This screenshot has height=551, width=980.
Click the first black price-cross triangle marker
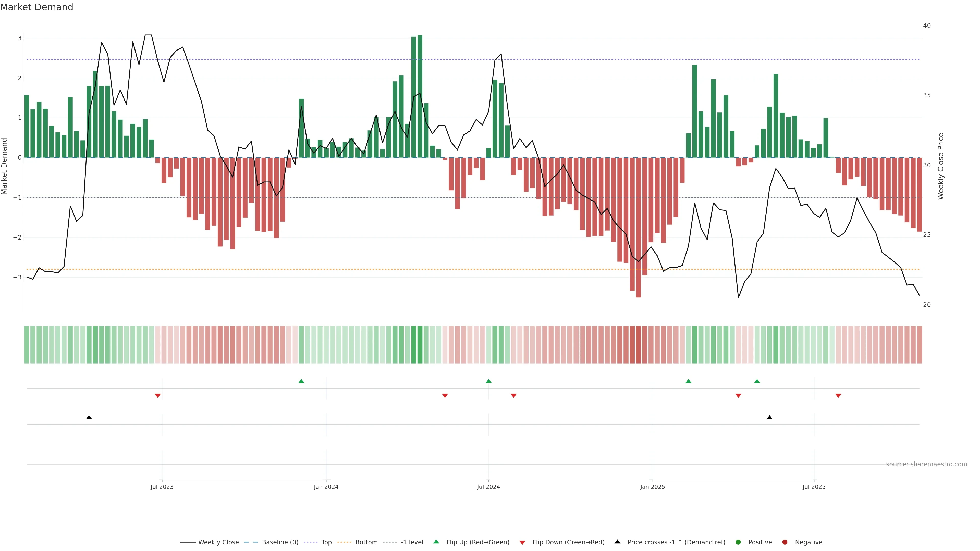pos(89,418)
